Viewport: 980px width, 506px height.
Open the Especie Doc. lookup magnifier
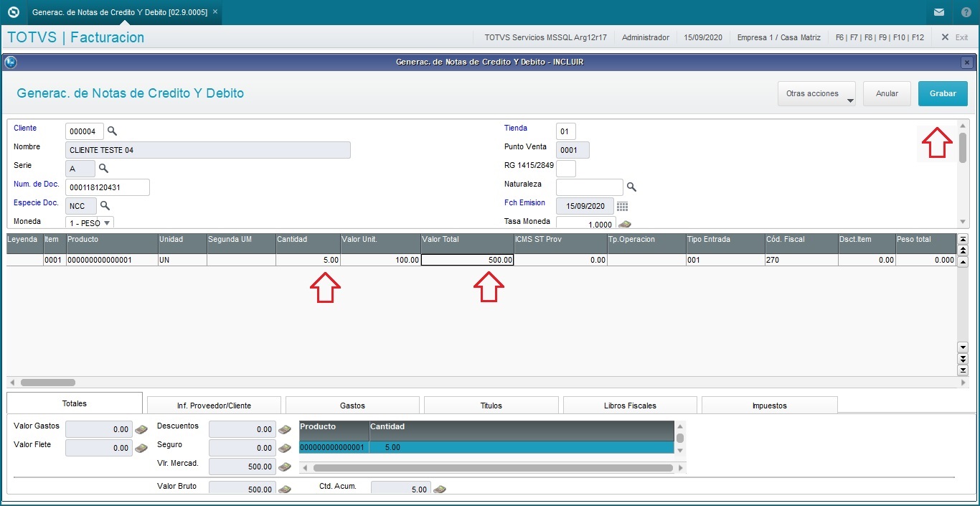[x=105, y=205]
